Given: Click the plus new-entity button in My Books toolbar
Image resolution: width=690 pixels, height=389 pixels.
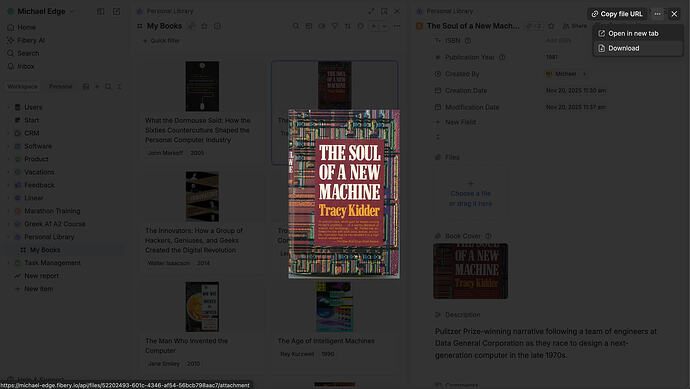Looking at the screenshot, I should [374, 26].
